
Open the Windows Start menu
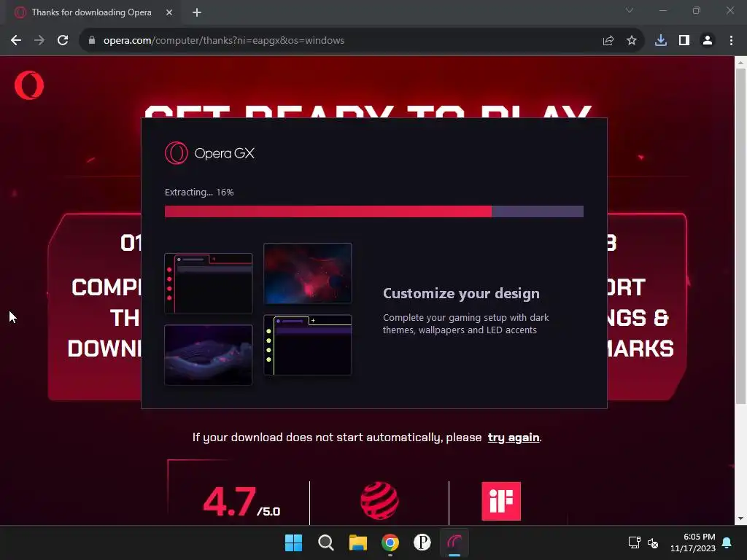click(293, 542)
